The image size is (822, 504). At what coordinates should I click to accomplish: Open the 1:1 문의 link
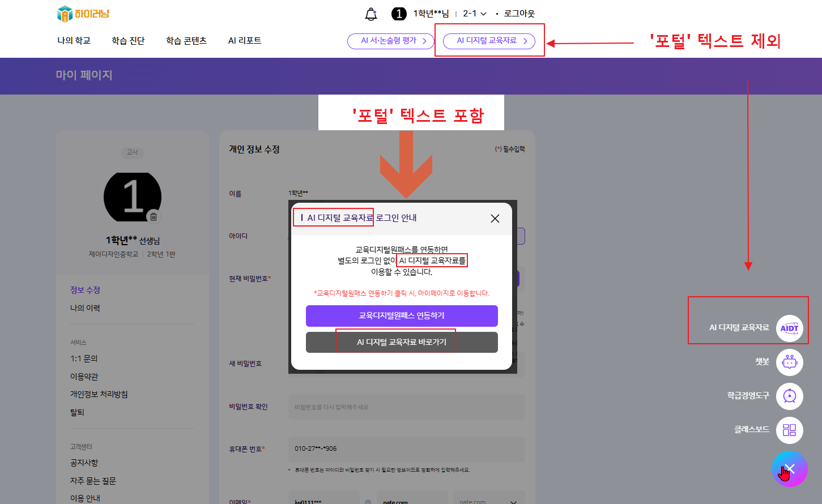pos(84,358)
